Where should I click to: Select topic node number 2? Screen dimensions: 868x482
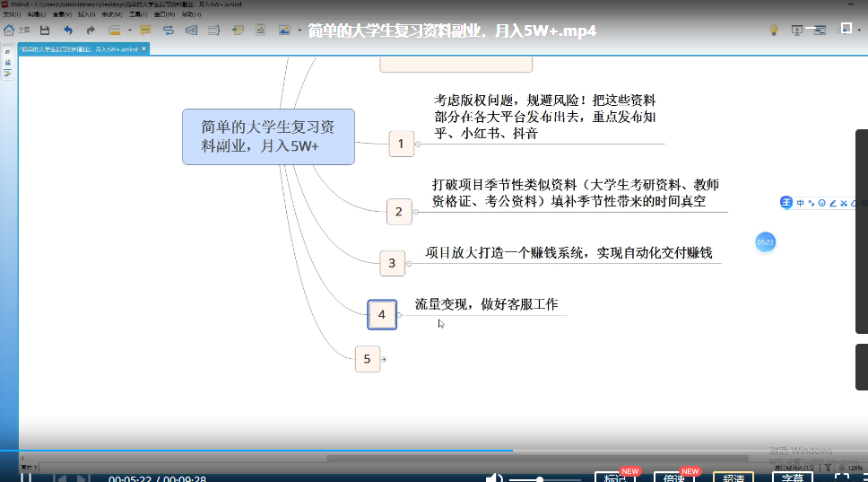(398, 212)
